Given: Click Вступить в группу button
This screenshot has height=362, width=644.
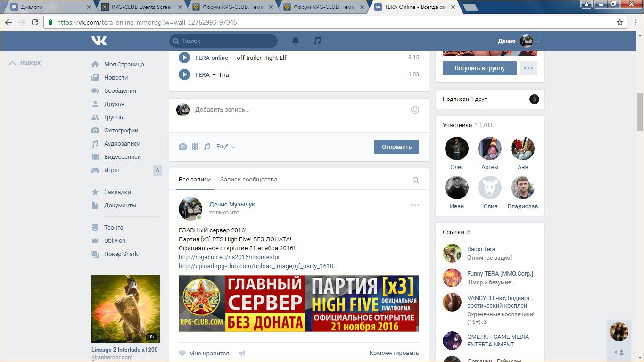Looking at the screenshot, I should coord(479,68).
